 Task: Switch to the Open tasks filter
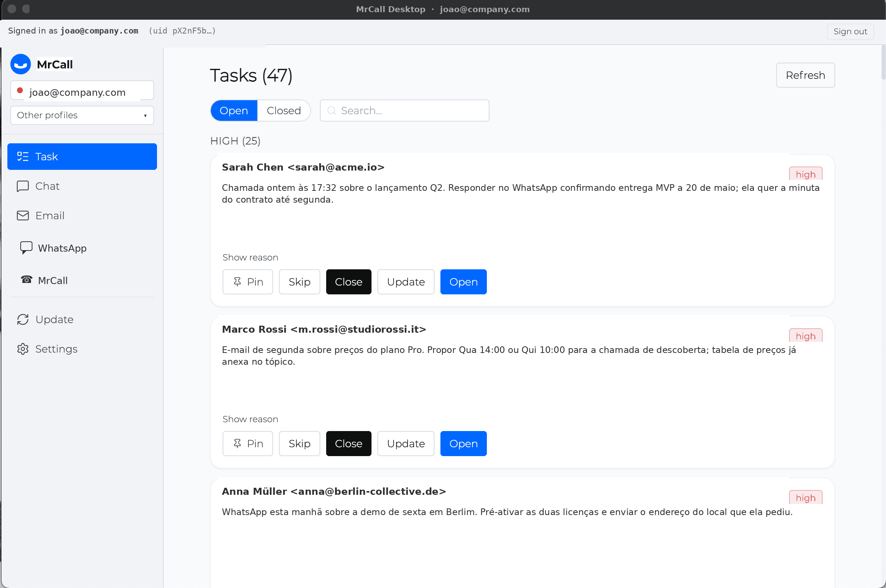click(234, 110)
